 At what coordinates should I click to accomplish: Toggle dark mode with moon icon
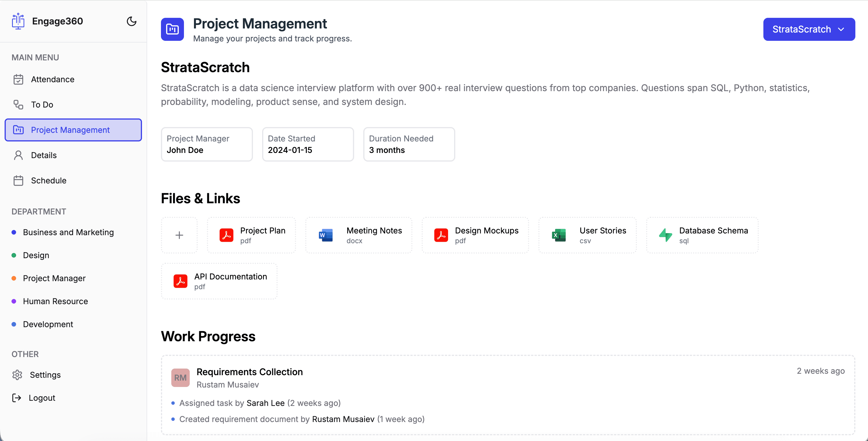131,21
